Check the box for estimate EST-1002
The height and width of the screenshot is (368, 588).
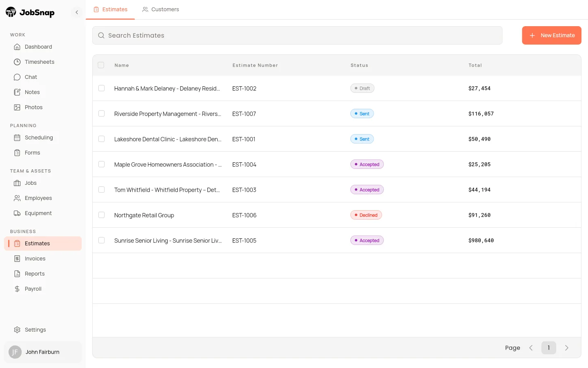point(102,88)
